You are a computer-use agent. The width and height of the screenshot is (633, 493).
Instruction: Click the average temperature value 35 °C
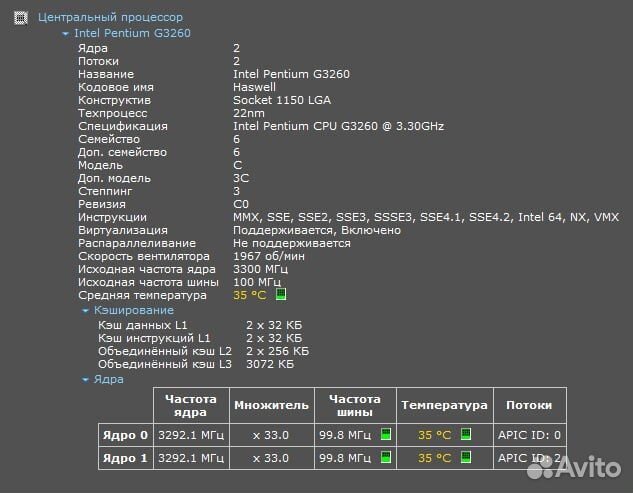tap(249, 295)
